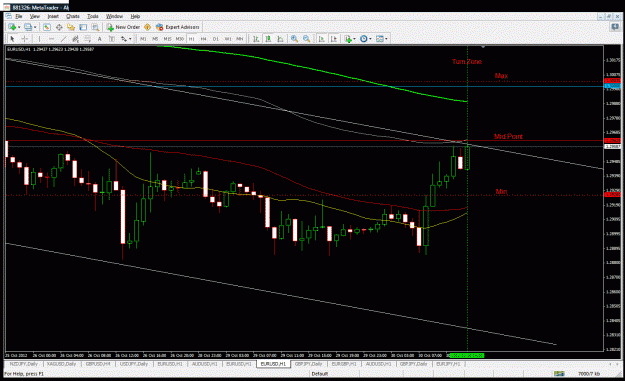
Task: Switch to the EURGBP,H1 chart tab
Action: pos(344,364)
